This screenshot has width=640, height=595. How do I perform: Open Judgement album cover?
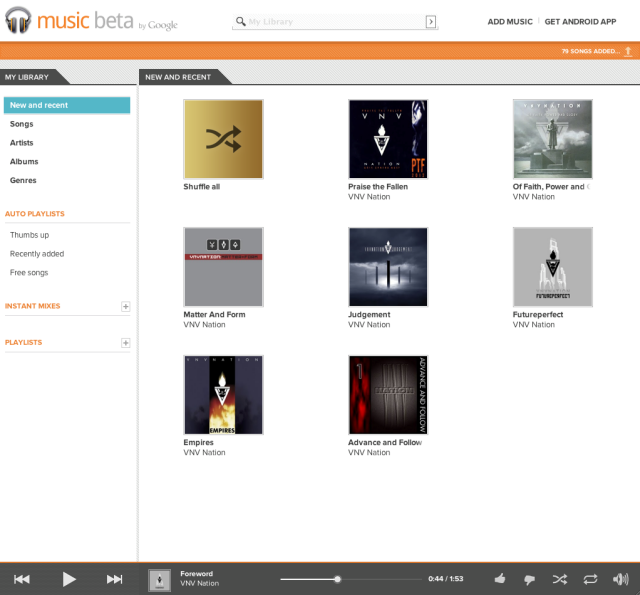click(x=388, y=267)
